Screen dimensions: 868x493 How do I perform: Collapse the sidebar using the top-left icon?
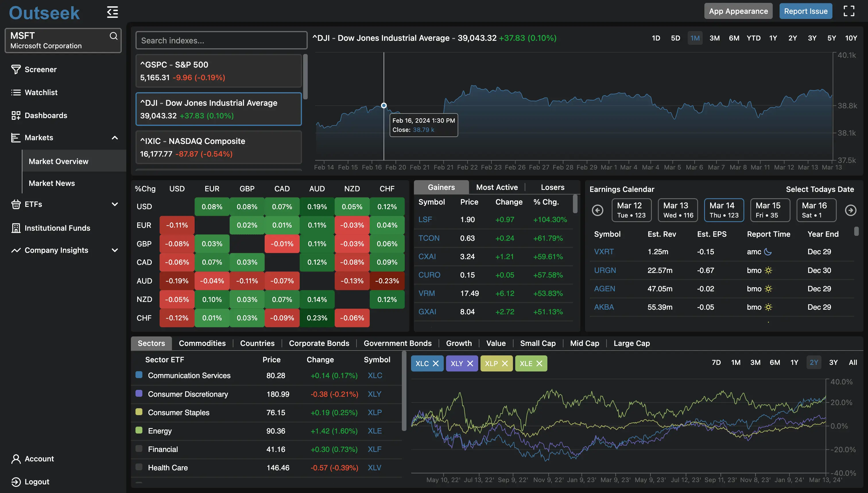[x=112, y=12]
